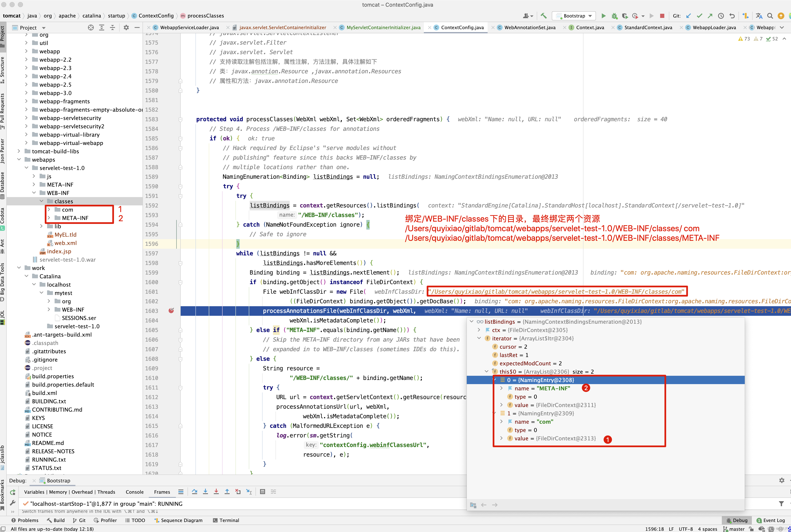Click the warnings count 73 inspection widget
The height and width of the screenshot is (532, 791).
744,39
